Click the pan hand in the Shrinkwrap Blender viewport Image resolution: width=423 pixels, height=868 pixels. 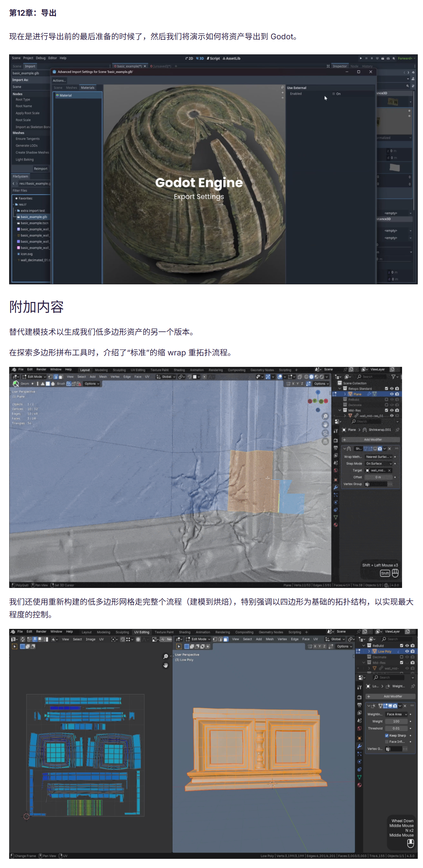tap(325, 425)
